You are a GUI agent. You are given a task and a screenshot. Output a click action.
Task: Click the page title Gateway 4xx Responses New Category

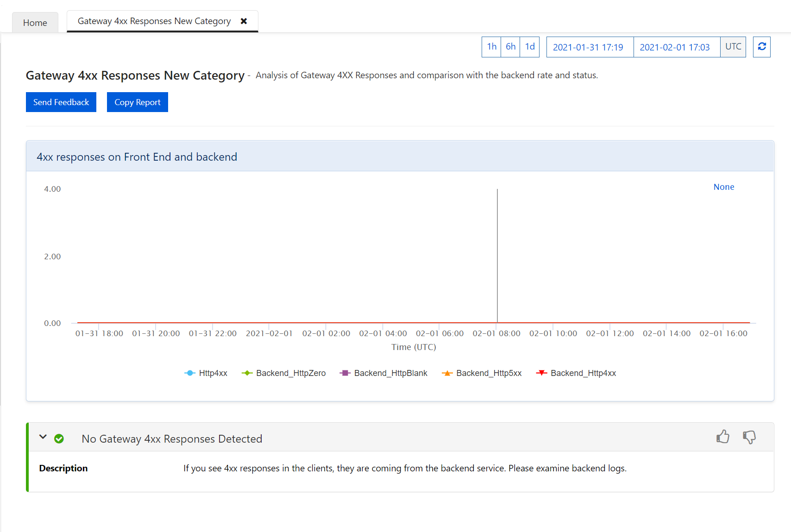[x=135, y=75]
